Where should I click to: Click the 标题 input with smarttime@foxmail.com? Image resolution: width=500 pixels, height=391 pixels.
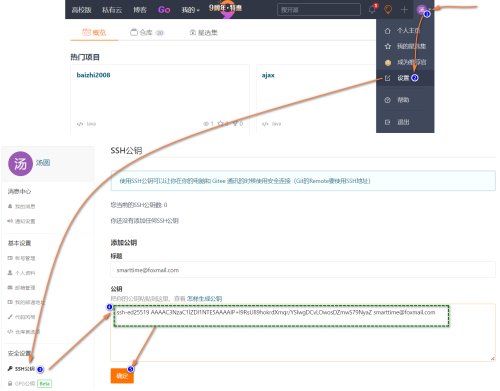pyautogui.click(x=303, y=270)
